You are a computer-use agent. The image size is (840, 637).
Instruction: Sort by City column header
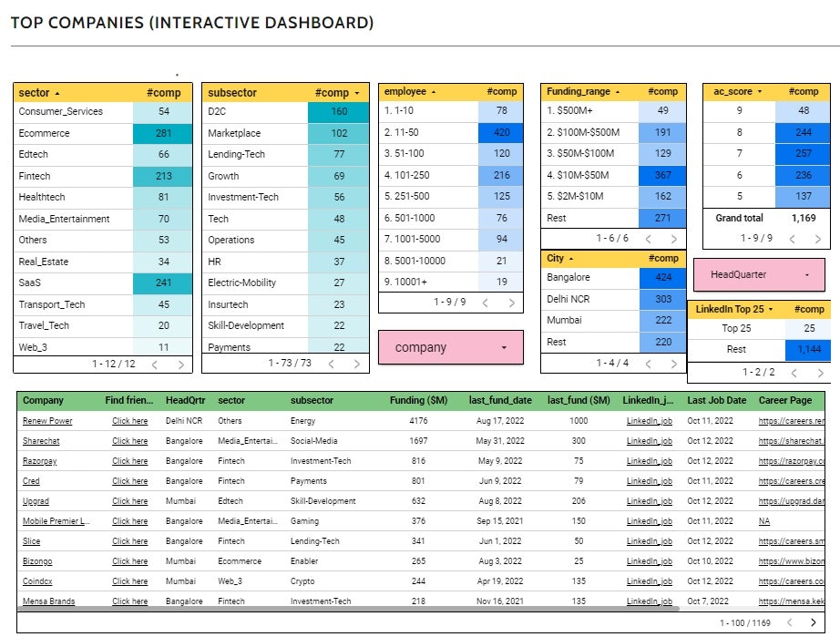pyautogui.click(x=555, y=258)
